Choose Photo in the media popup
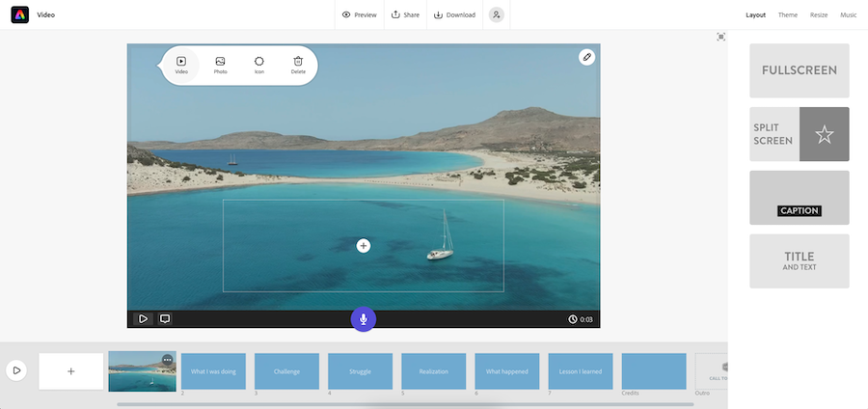Image resolution: width=868 pixels, height=409 pixels. (x=220, y=66)
